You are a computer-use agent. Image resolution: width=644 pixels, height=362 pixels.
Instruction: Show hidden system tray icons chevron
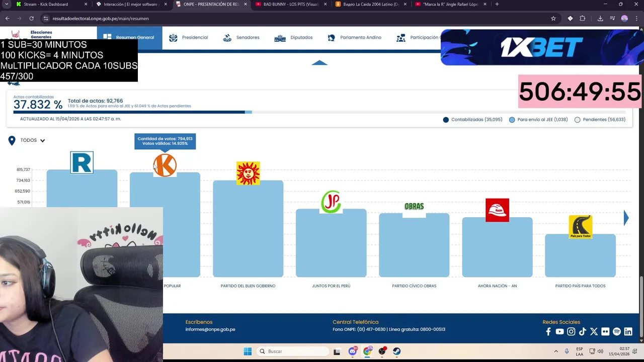coord(556,351)
